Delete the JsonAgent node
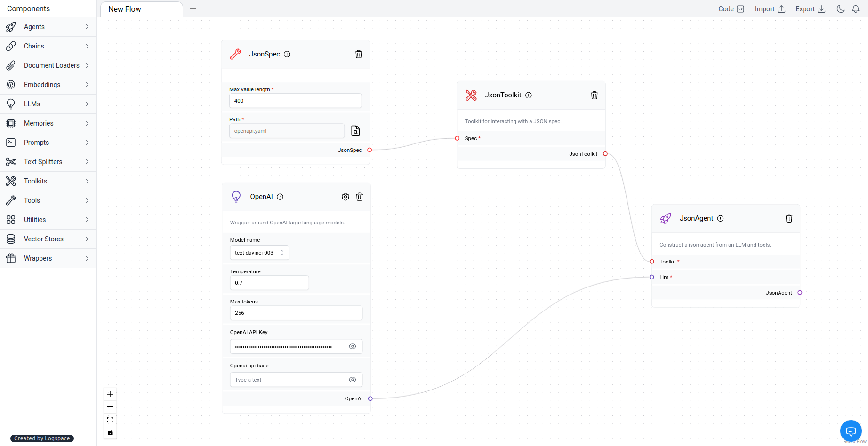This screenshot has height=446, width=868. point(789,218)
